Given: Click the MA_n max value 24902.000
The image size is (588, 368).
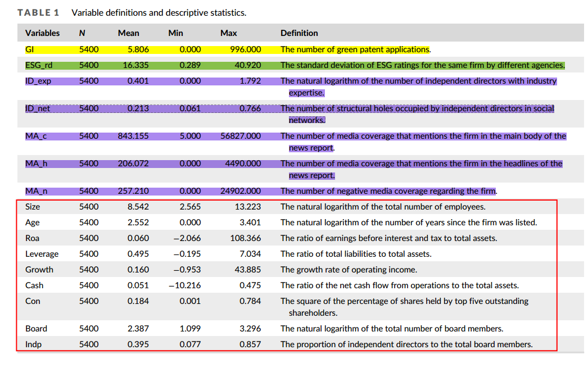Looking at the screenshot, I should click(x=241, y=191).
